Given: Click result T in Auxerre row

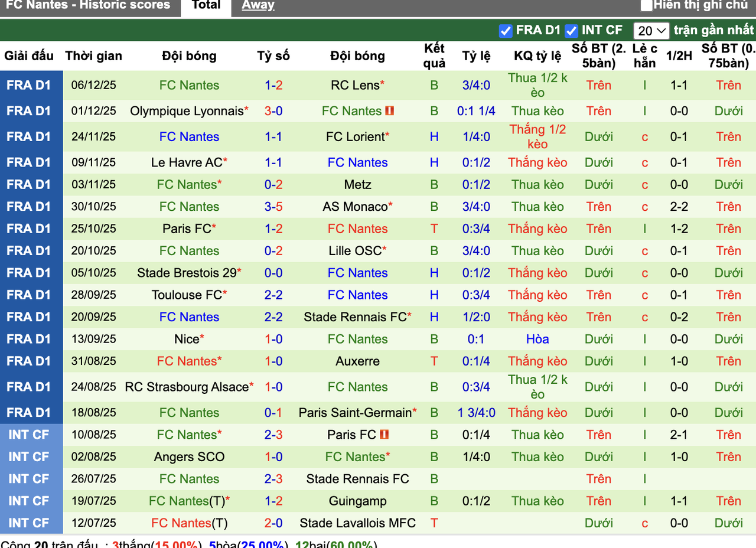Looking at the screenshot, I should point(435,361).
